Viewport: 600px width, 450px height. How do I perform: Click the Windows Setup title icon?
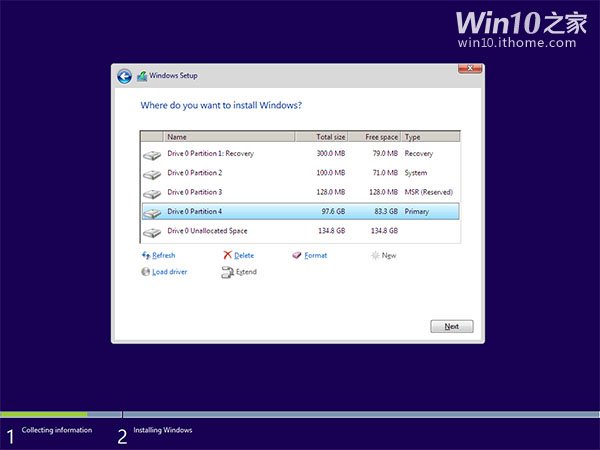pos(142,76)
